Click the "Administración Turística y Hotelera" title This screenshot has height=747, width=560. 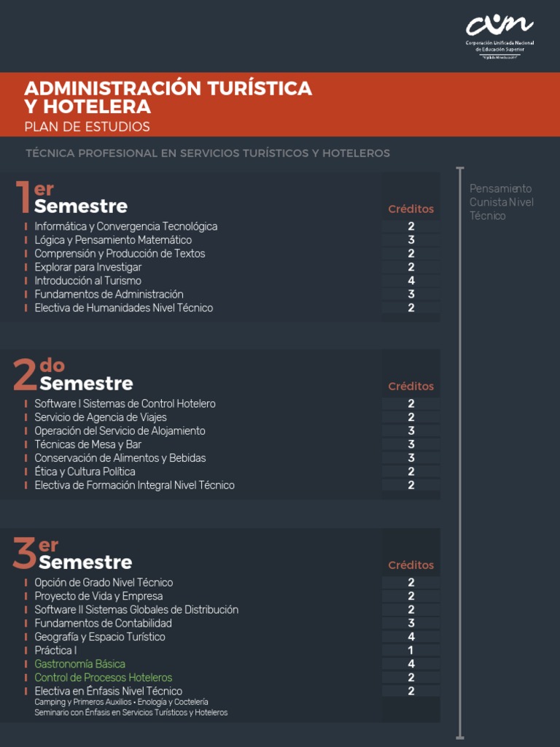[168, 97]
